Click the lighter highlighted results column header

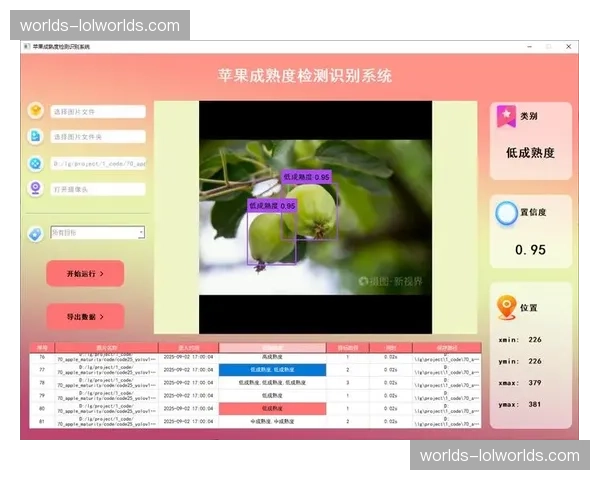[272, 348]
